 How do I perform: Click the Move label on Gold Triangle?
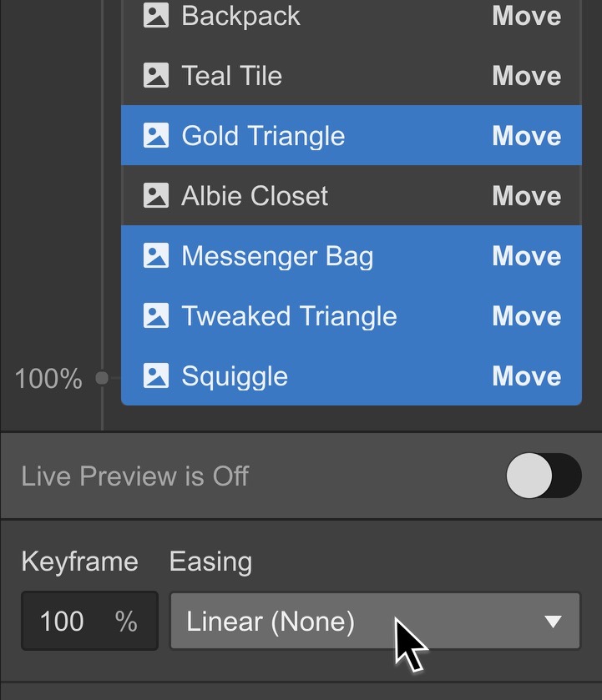pos(527,136)
